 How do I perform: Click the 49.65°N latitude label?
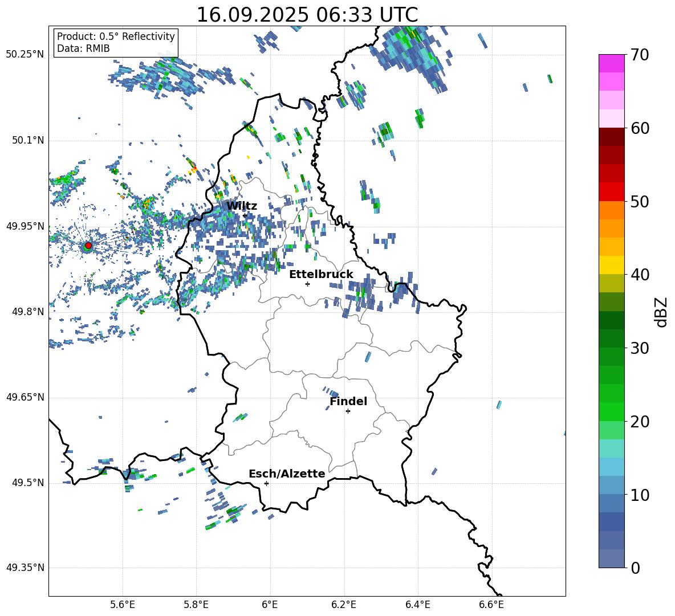[x=25, y=398]
